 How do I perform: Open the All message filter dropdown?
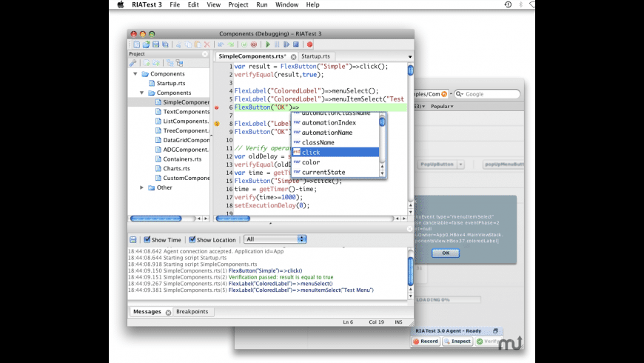click(275, 239)
